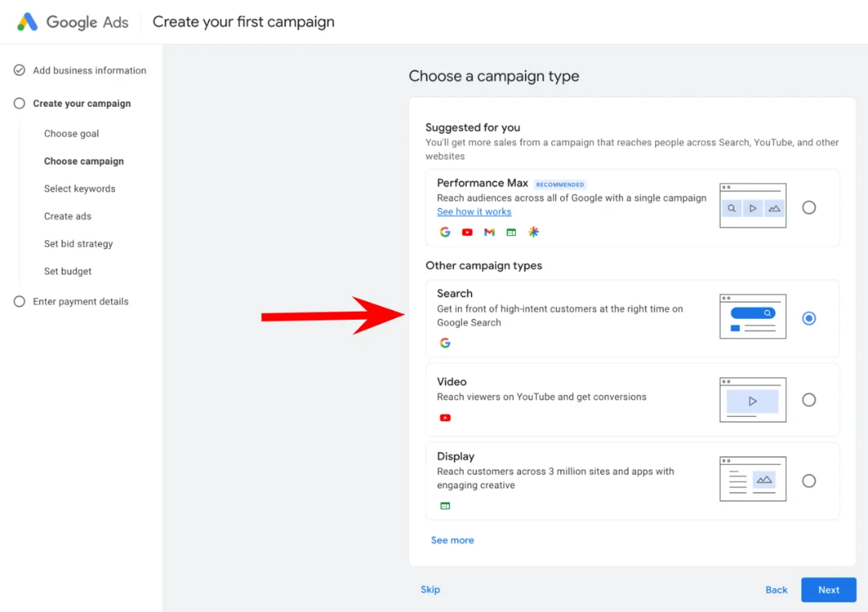Click the RECOMMENDED badge
This screenshot has height=612, width=868.
coord(559,184)
